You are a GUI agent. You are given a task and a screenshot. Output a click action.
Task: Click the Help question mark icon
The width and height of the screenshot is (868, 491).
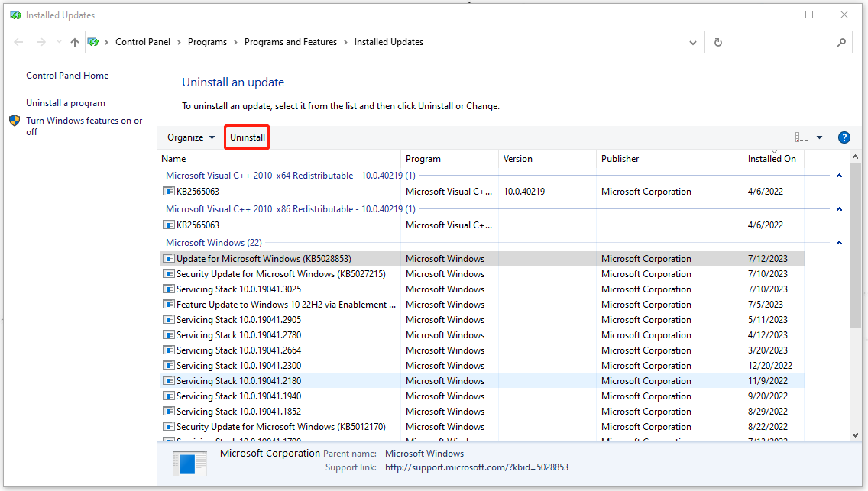[x=844, y=137]
